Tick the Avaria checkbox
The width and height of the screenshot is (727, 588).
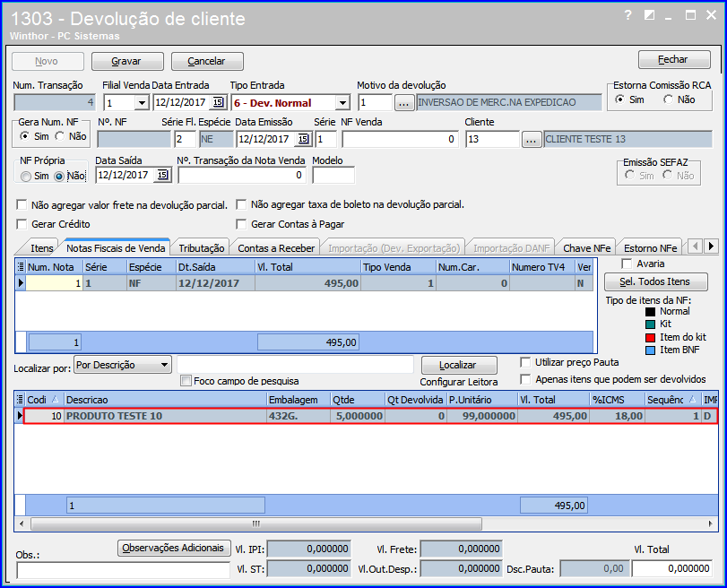coord(627,264)
